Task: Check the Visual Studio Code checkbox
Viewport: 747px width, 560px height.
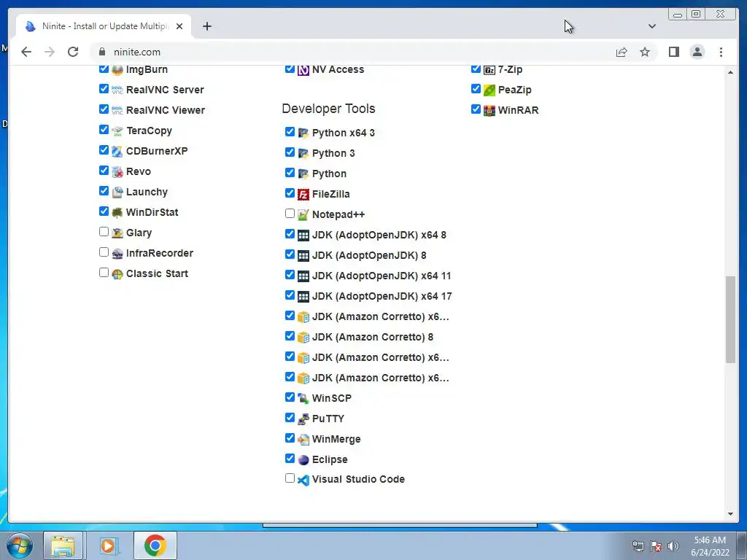Action: coord(290,478)
